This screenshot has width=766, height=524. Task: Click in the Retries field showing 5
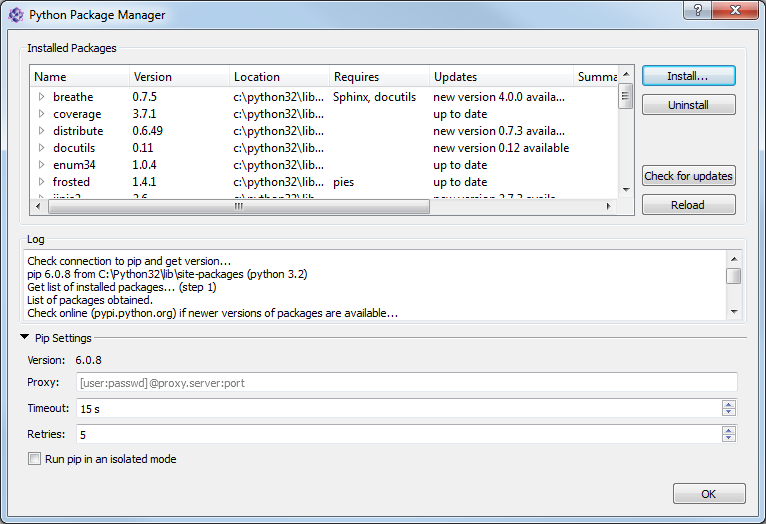pos(399,434)
